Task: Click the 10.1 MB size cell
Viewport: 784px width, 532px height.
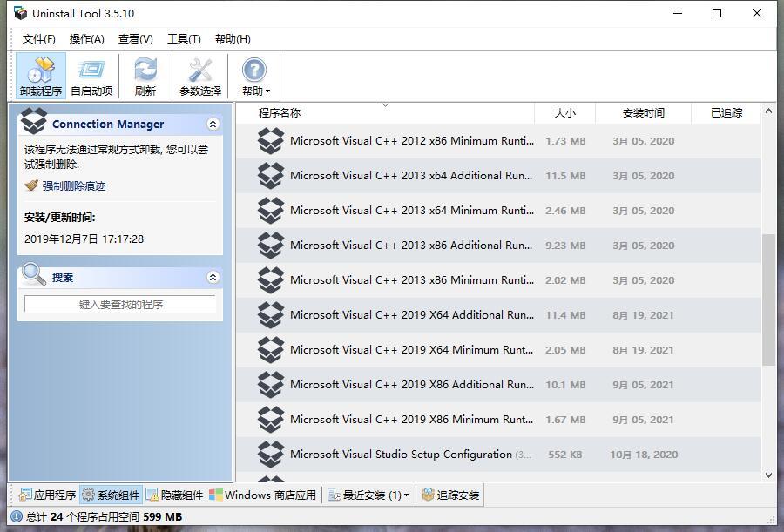Action: 565,385
